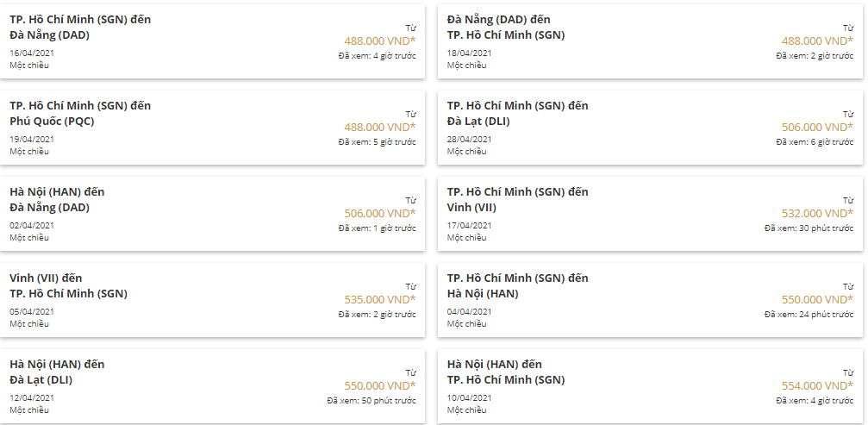Choose the Hồ Chí Minh to Đà Lạt flight

(517, 113)
